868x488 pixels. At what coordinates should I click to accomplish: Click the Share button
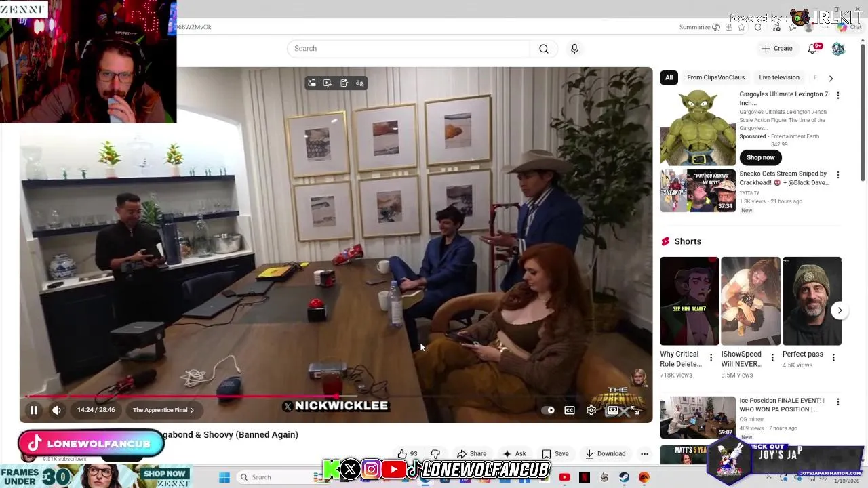tap(471, 453)
